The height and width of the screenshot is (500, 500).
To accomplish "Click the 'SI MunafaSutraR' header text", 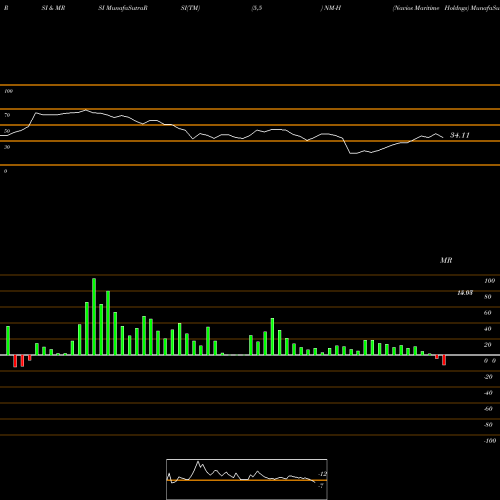I will [123, 8].
